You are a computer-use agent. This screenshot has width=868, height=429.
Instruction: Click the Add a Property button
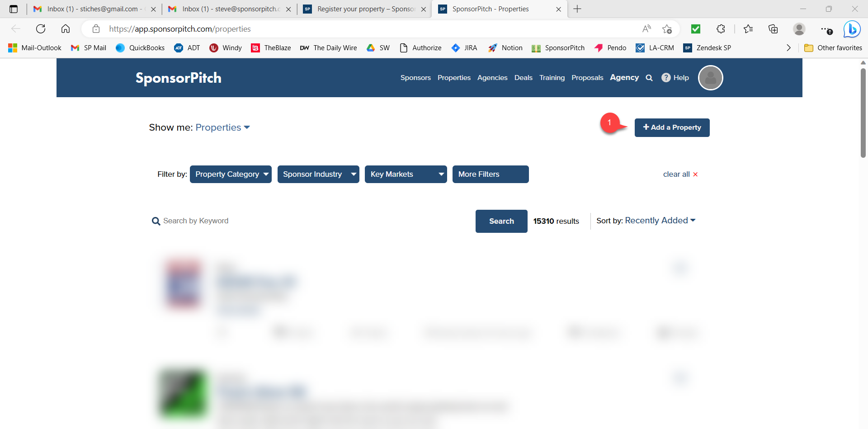672,127
